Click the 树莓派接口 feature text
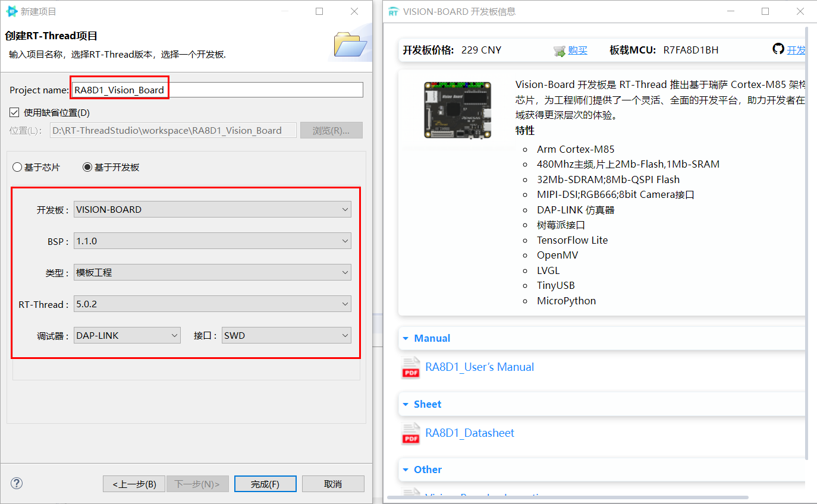 [x=561, y=225]
